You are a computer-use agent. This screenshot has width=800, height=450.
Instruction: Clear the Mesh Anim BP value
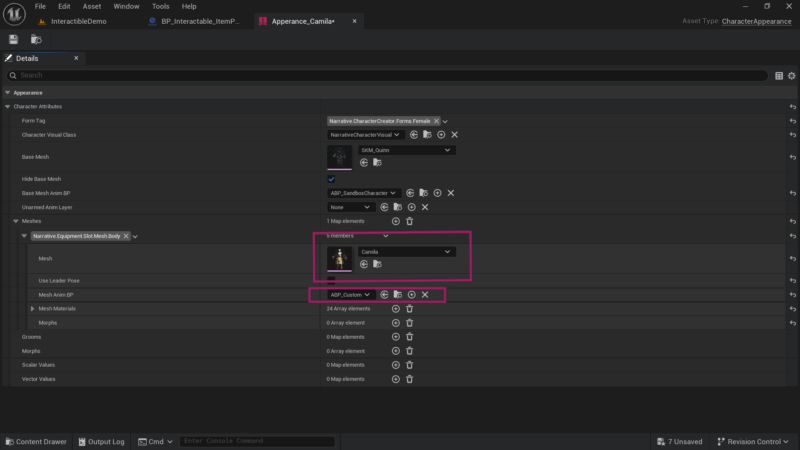[424, 294]
